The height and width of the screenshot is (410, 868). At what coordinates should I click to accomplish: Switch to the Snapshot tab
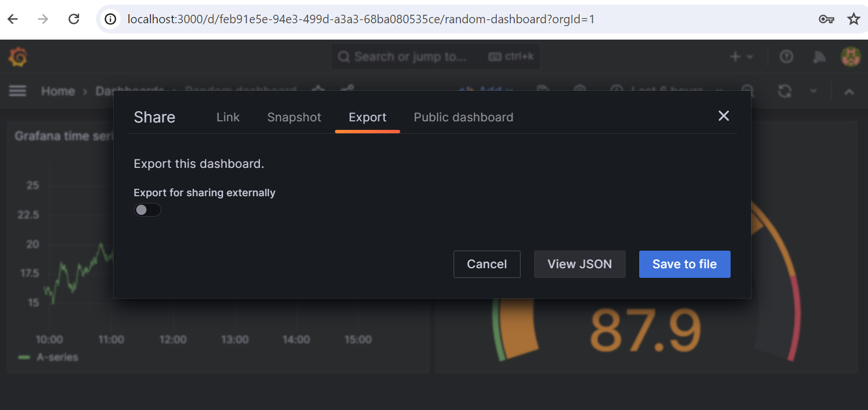click(x=294, y=117)
